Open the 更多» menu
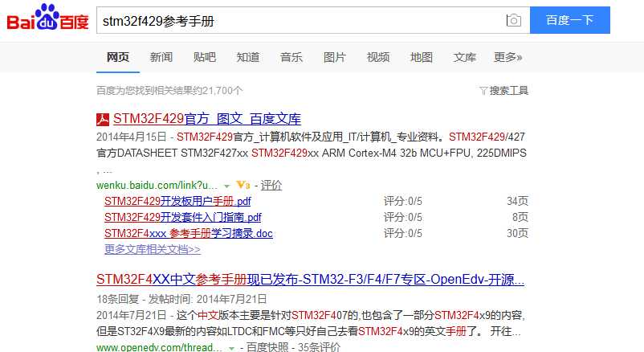Image resolution: width=644 pixels, height=352 pixels. pyautogui.click(x=507, y=57)
